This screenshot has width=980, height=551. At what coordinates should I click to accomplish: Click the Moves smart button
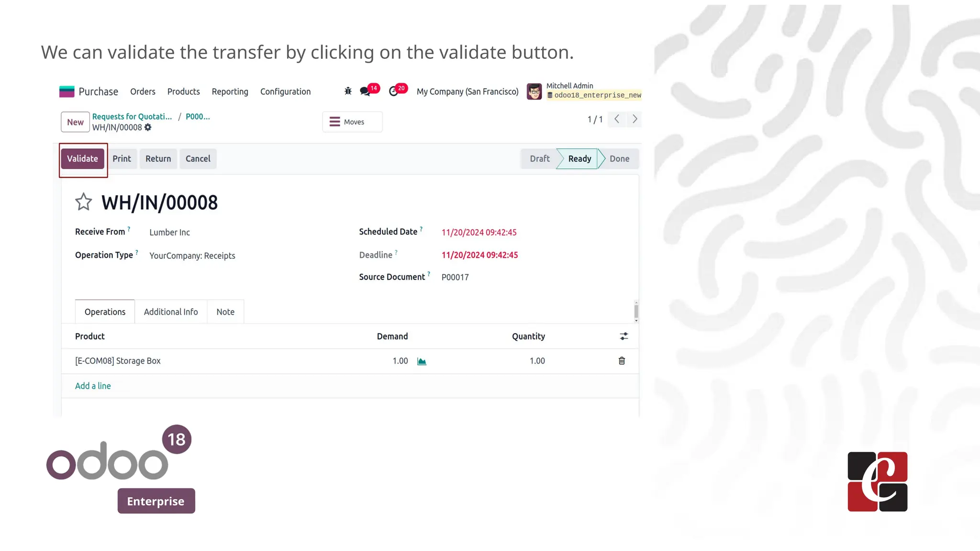(x=352, y=122)
